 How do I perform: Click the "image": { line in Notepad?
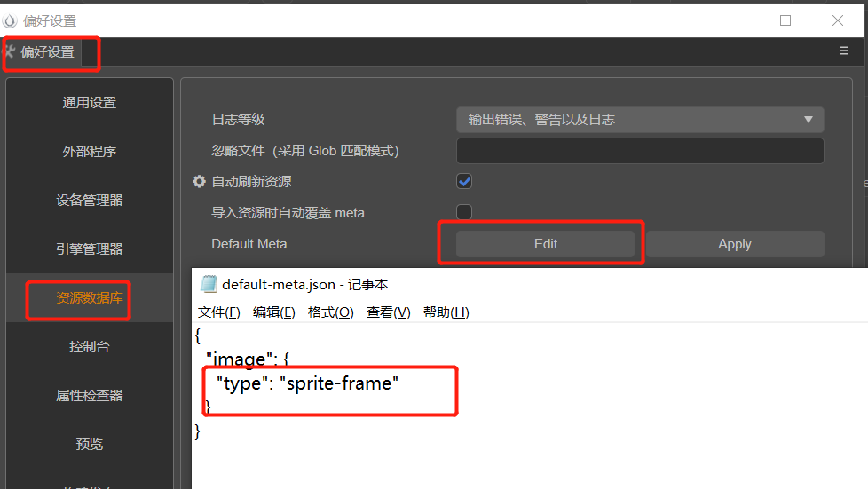tap(248, 359)
